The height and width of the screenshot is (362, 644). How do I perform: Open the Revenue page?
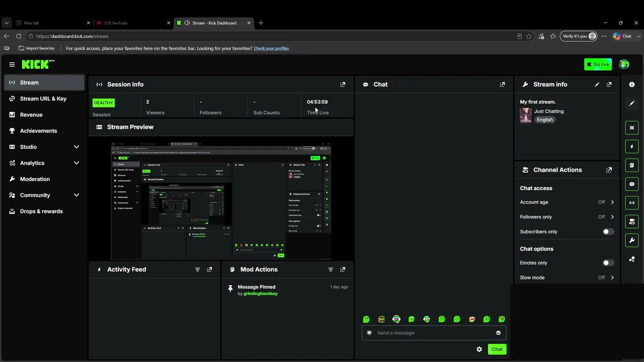[x=44, y=115]
